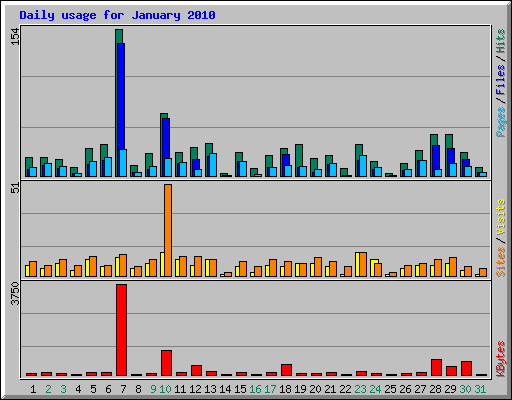Click the tall orange Visits bar for day 10

tap(168, 230)
